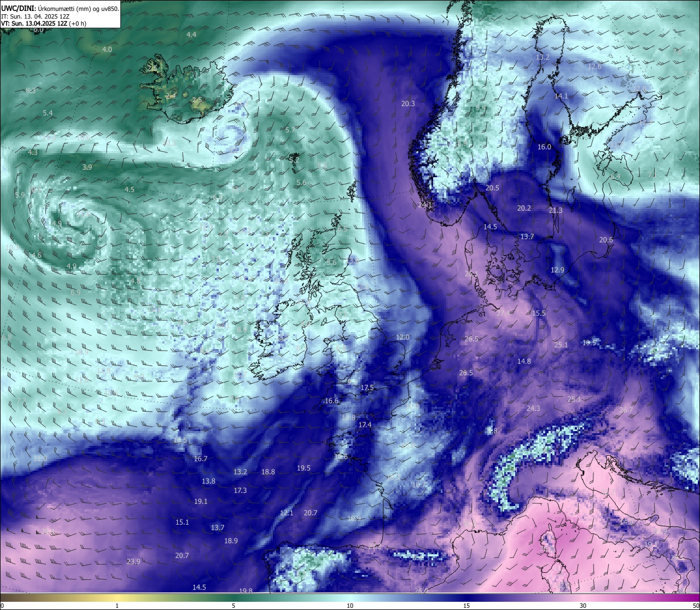Click the 4.0 value northwest of Iceland
Screen dimensions: 700x610
coord(107,49)
